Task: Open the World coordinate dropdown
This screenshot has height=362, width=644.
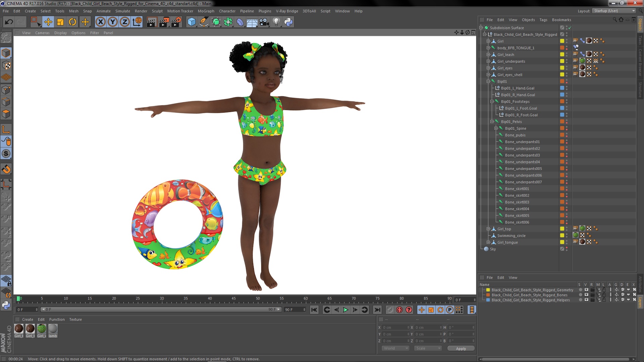Action: coord(395,348)
